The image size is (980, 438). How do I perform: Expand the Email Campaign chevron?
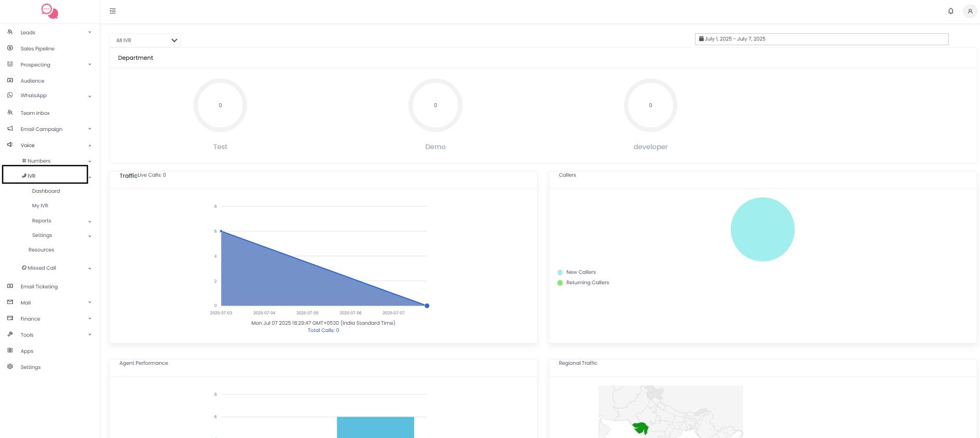(90, 129)
